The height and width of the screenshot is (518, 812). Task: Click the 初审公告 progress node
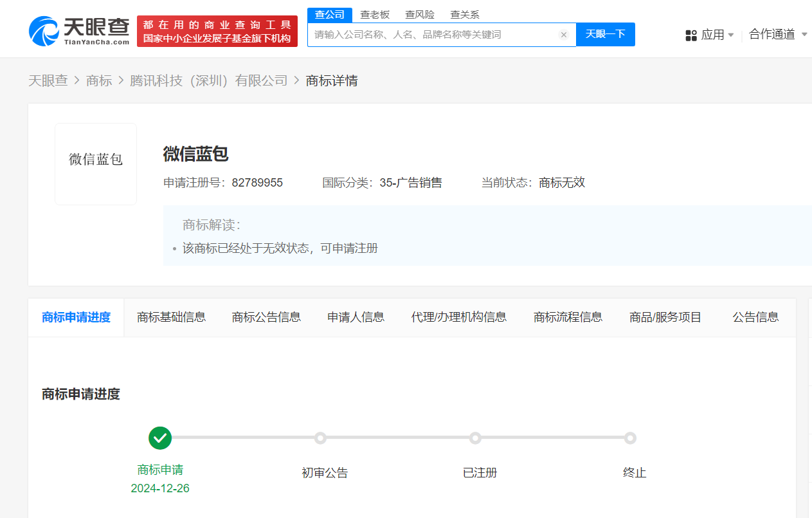coord(320,438)
